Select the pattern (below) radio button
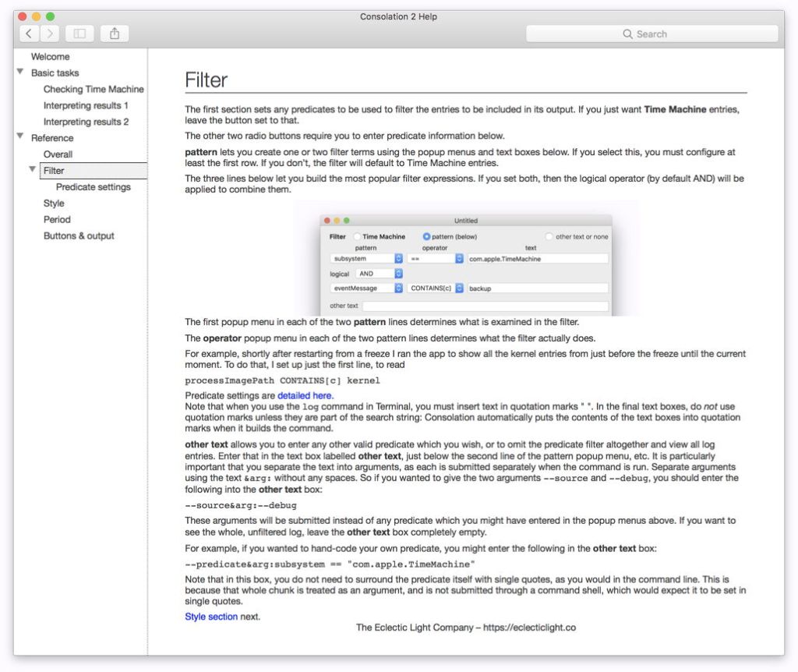 click(426, 236)
